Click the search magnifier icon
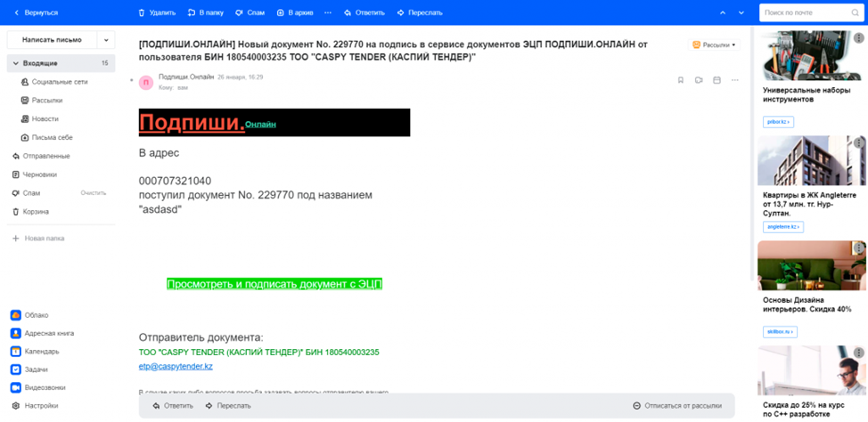The image size is (868, 422). (855, 12)
